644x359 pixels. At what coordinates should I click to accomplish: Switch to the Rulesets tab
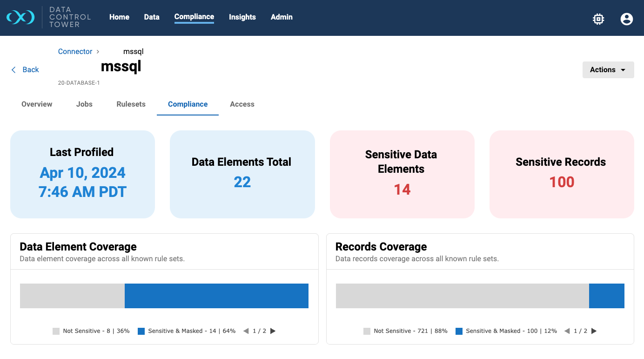131,104
